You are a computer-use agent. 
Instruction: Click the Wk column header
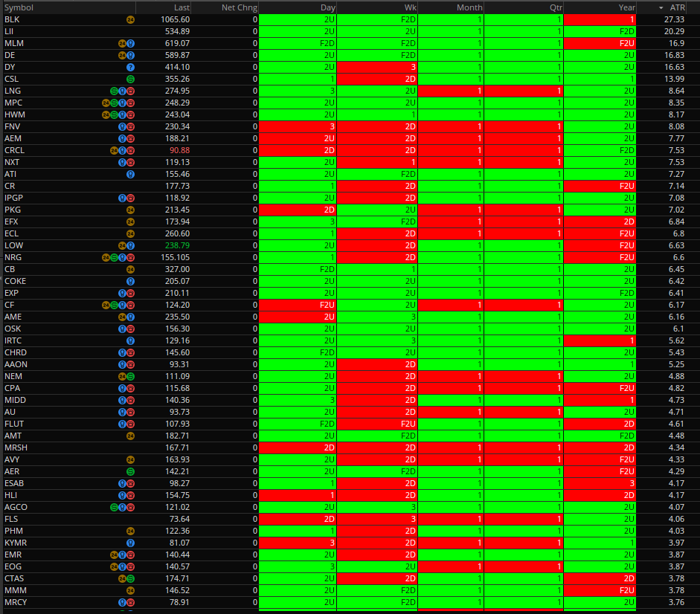tap(411, 7)
